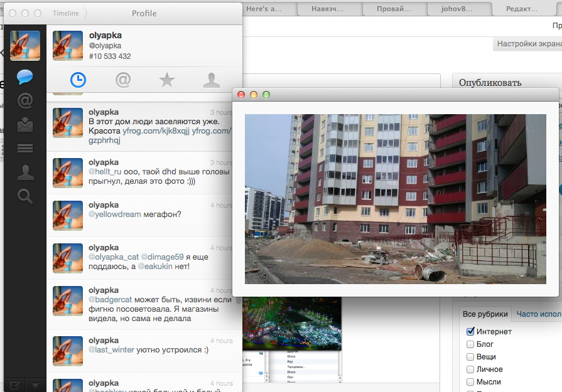Image resolution: width=562 pixels, height=392 pixels.
Task: Select the @ mentions tab in profile
Action: (122, 80)
